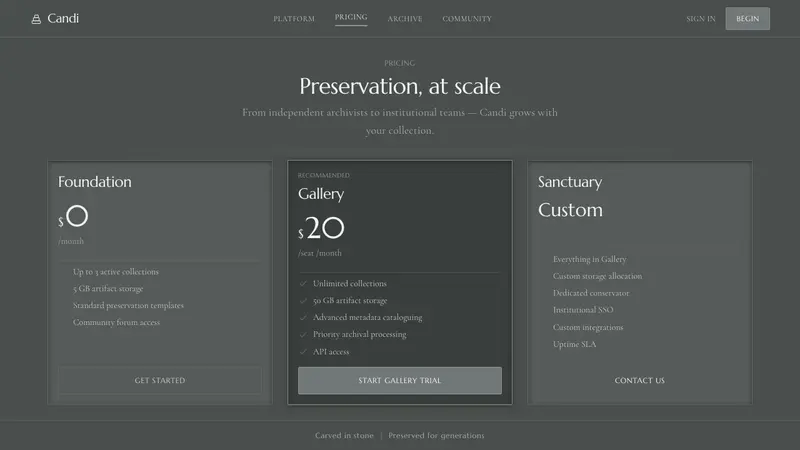
Task: Select the Pricing nav tab
Action: [351, 17]
